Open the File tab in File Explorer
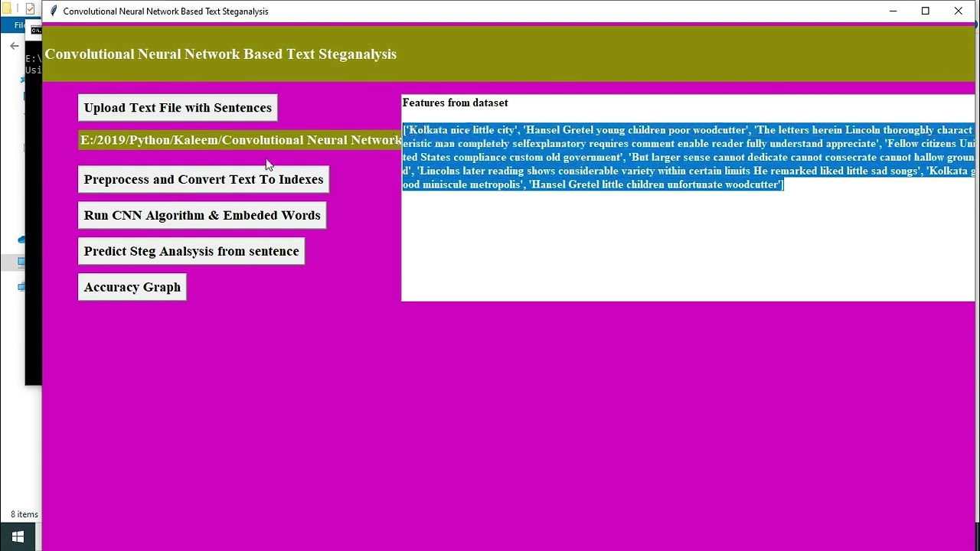 click(x=19, y=25)
